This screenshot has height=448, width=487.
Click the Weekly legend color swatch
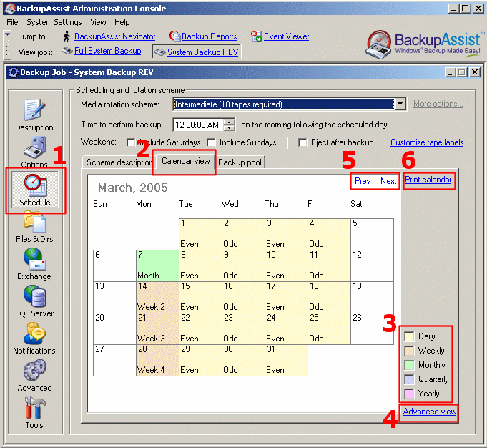409,351
